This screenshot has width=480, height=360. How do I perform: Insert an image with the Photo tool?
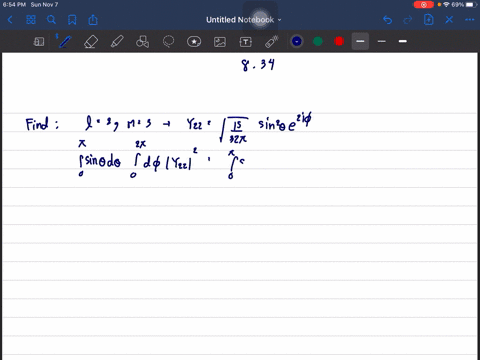point(220,42)
